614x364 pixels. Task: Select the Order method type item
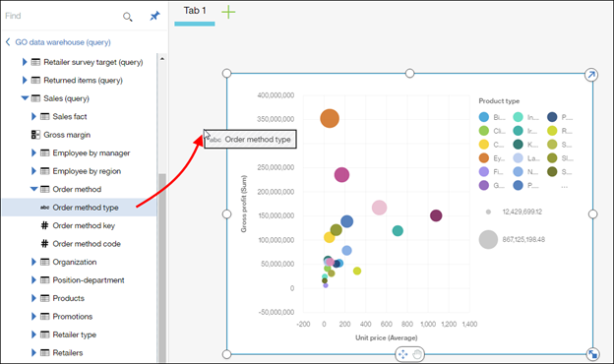pyautogui.click(x=80, y=208)
